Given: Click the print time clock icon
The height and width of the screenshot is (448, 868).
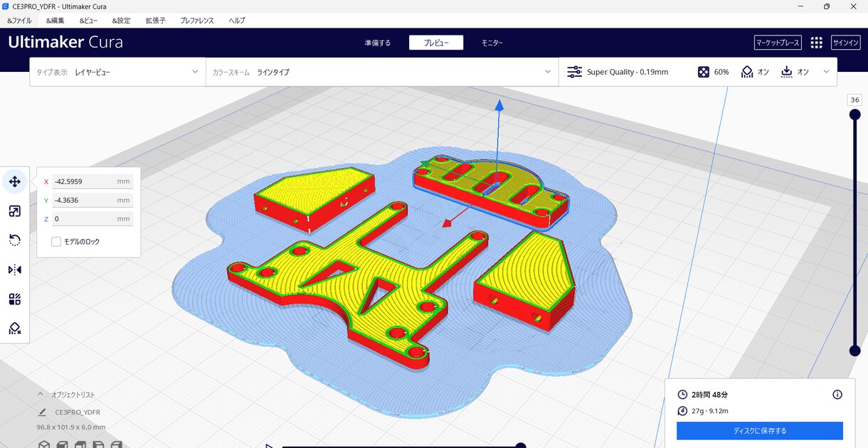Looking at the screenshot, I should (683, 395).
